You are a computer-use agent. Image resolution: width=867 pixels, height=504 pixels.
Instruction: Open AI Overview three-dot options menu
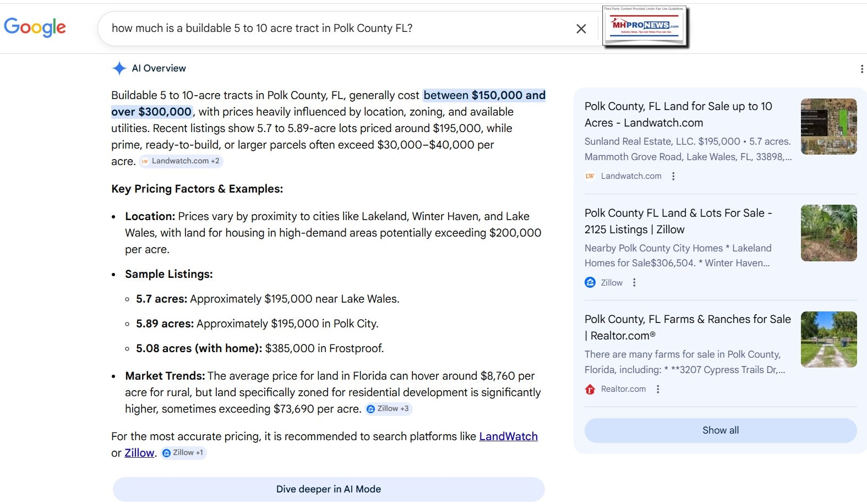pyautogui.click(x=861, y=69)
